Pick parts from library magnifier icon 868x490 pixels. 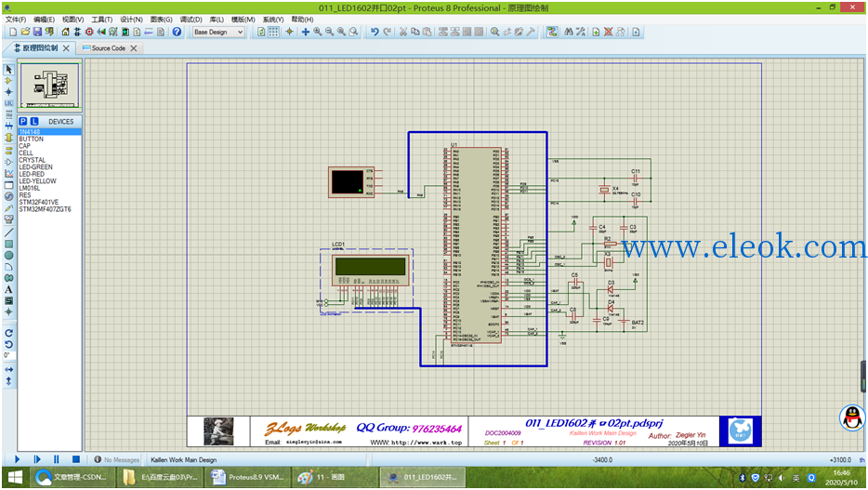point(495,33)
